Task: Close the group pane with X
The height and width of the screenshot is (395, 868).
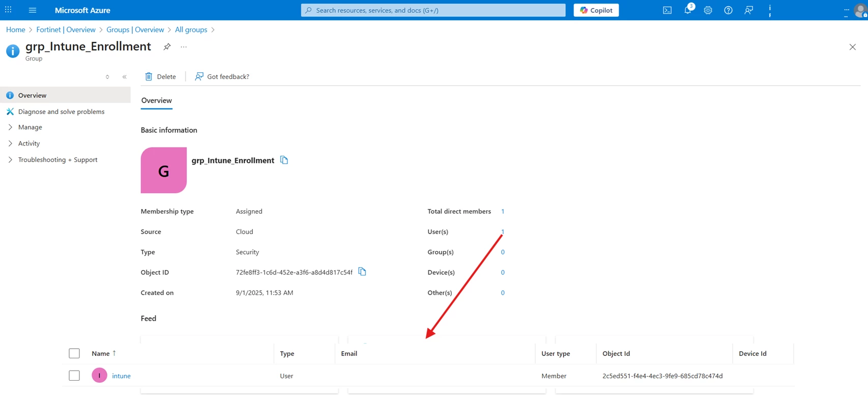Action: point(852,47)
